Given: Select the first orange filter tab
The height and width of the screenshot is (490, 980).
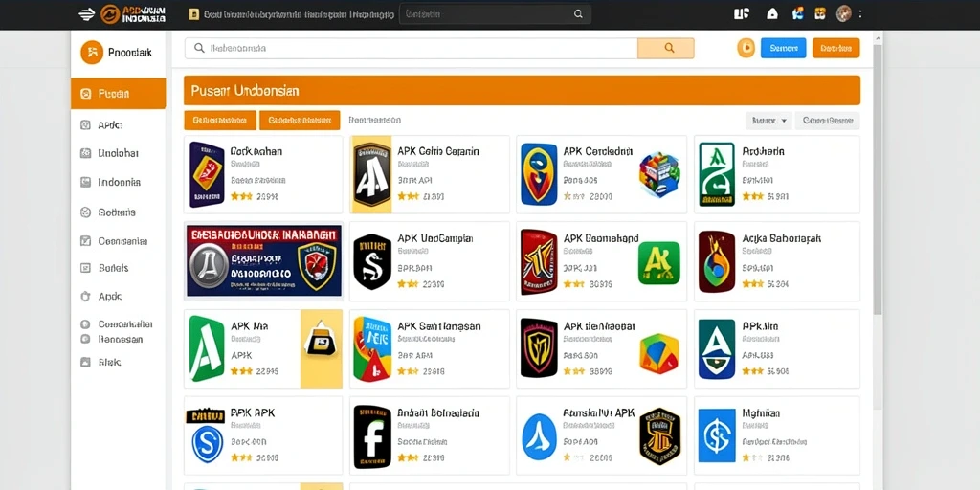Looking at the screenshot, I should [220, 120].
